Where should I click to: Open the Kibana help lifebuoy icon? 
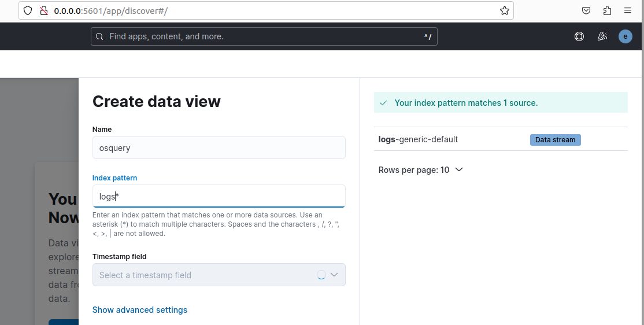[x=579, y=36]
